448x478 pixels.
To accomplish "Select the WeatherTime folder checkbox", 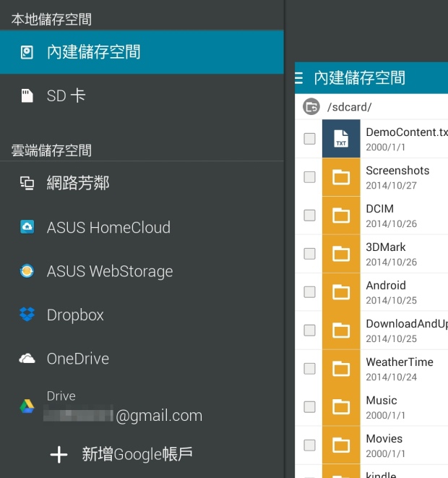I will (309, 369).
